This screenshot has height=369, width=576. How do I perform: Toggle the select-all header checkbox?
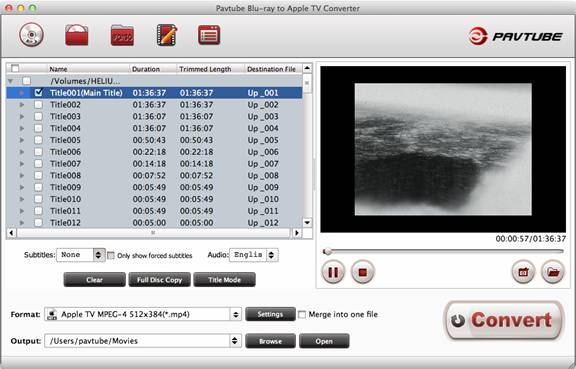point(15,69)
